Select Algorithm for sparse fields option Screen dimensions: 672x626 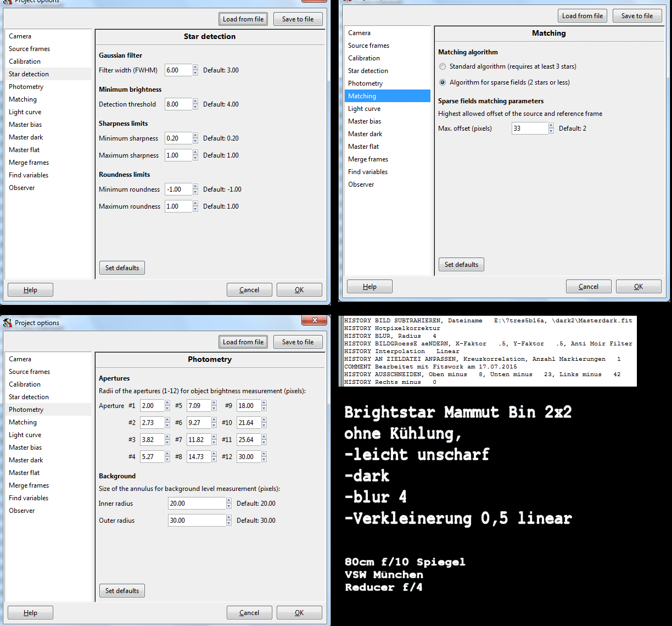tap(443, 82)
